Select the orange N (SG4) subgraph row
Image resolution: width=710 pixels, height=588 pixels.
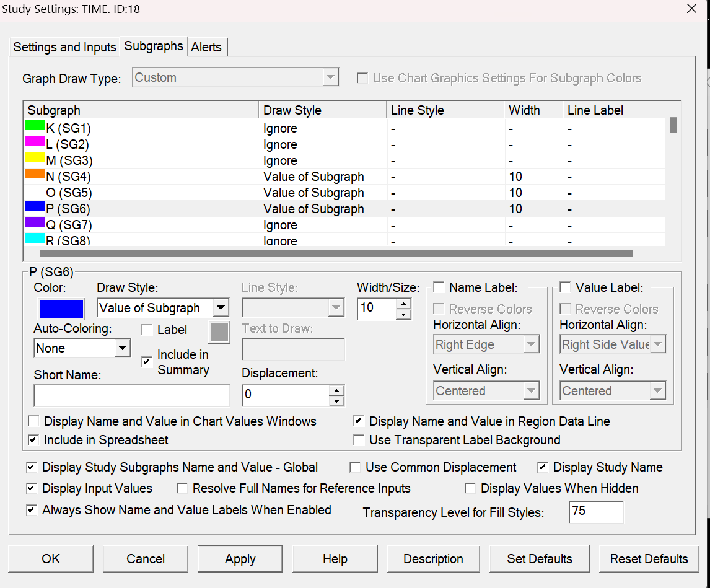[x=68, y=177]
